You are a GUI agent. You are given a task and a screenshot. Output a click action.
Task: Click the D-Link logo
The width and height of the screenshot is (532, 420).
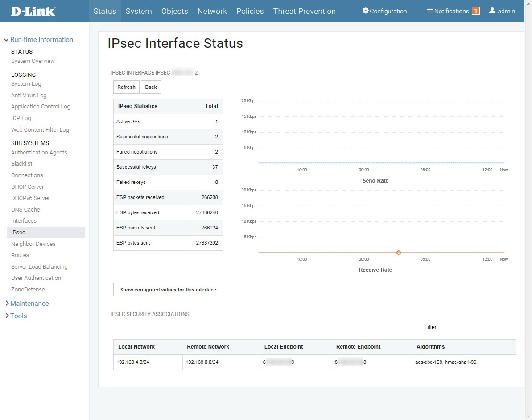click(x=33, y=11)
